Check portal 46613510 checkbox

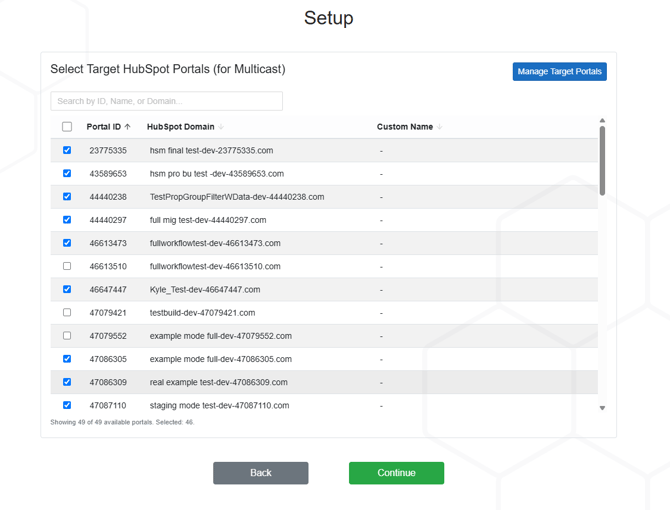pyautogui.click(x=67, y=266)
